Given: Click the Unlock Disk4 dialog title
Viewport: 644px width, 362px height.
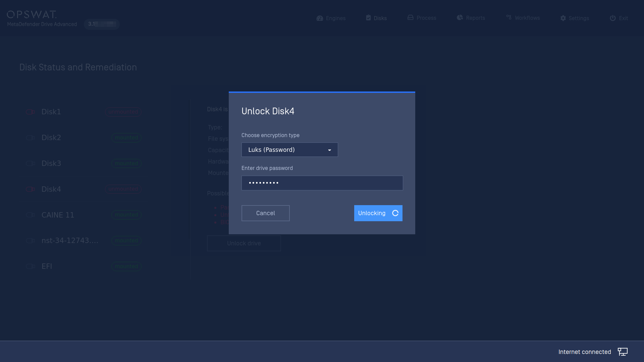Looking at the screenshot, I should coord(268,111).
